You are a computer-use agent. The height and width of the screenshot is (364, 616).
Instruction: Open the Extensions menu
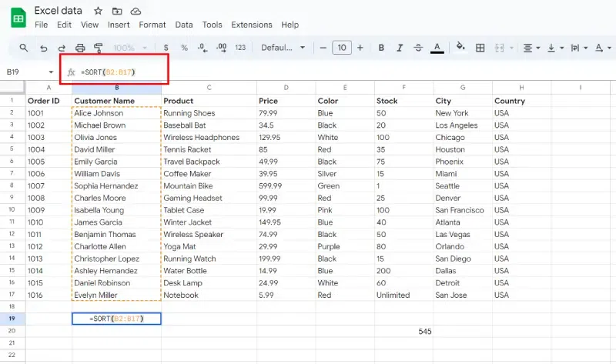[x=252, y=25]
